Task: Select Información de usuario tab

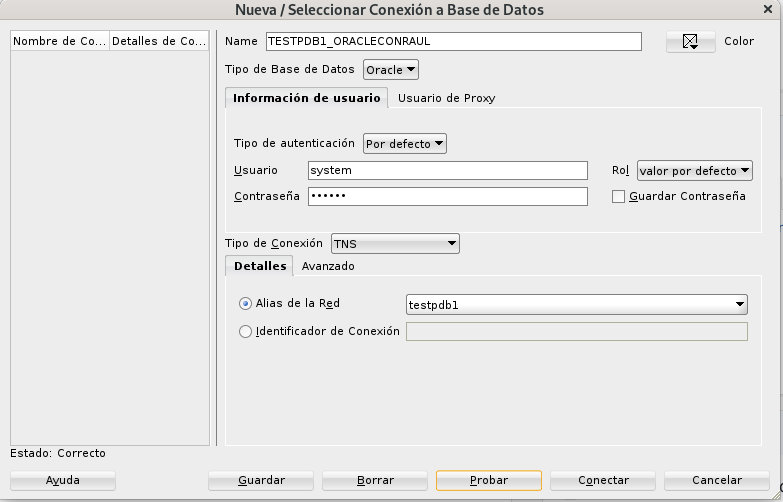Action: 306,98
